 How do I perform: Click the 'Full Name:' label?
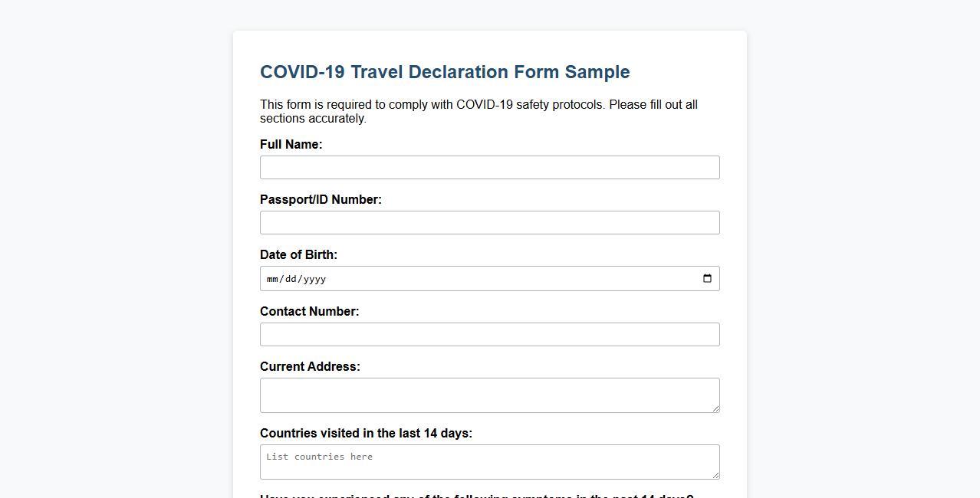pos(291,144)
